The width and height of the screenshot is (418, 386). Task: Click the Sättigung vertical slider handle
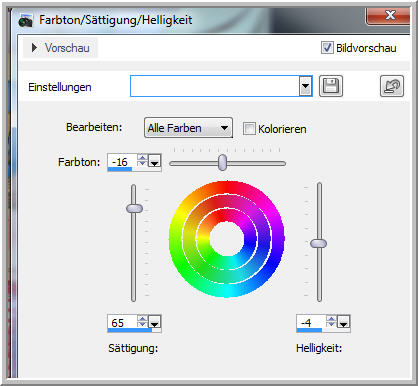(134, 209)
